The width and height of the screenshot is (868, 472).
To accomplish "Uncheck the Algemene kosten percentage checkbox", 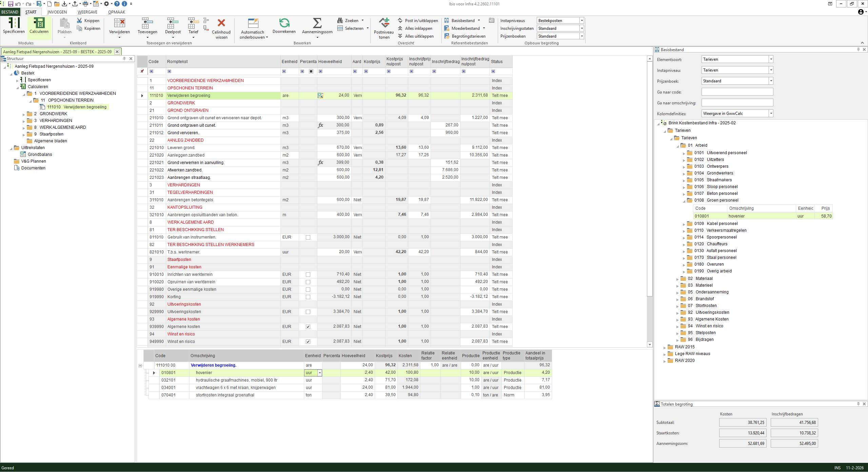I will tap(308, 327).
